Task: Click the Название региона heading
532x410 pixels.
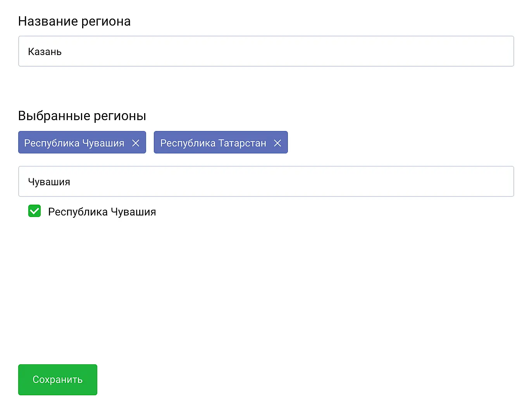Action: pyautogui.click(x=74, y=21)
